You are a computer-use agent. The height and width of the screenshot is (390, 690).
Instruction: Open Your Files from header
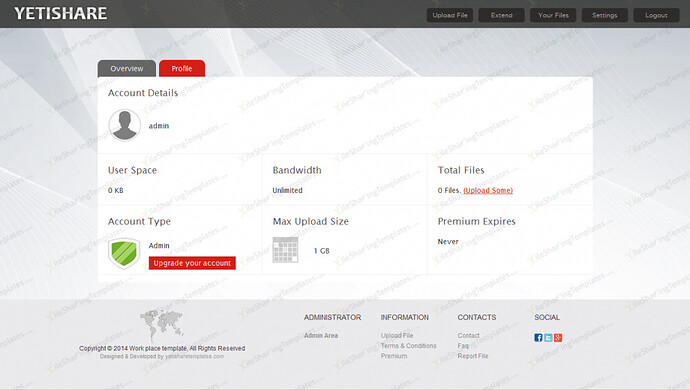tap(553, 15)
